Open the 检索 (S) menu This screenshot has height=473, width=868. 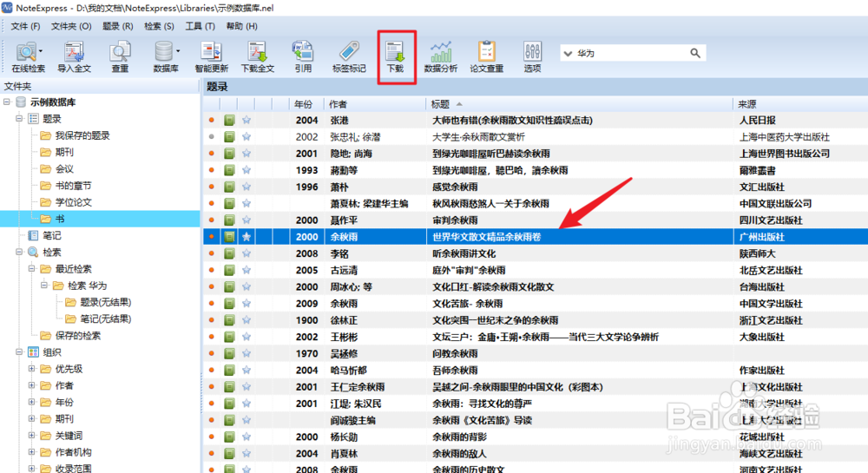[x=159, y=26]
